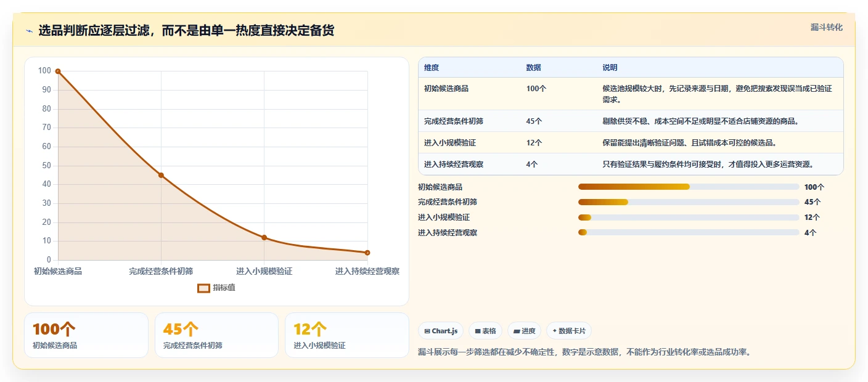Click the 进入持续经营观察 progress bar

(x=689, y=232)
